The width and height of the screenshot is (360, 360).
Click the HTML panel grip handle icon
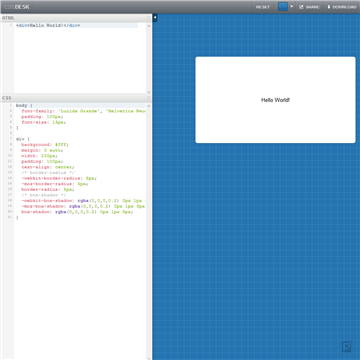149,18
